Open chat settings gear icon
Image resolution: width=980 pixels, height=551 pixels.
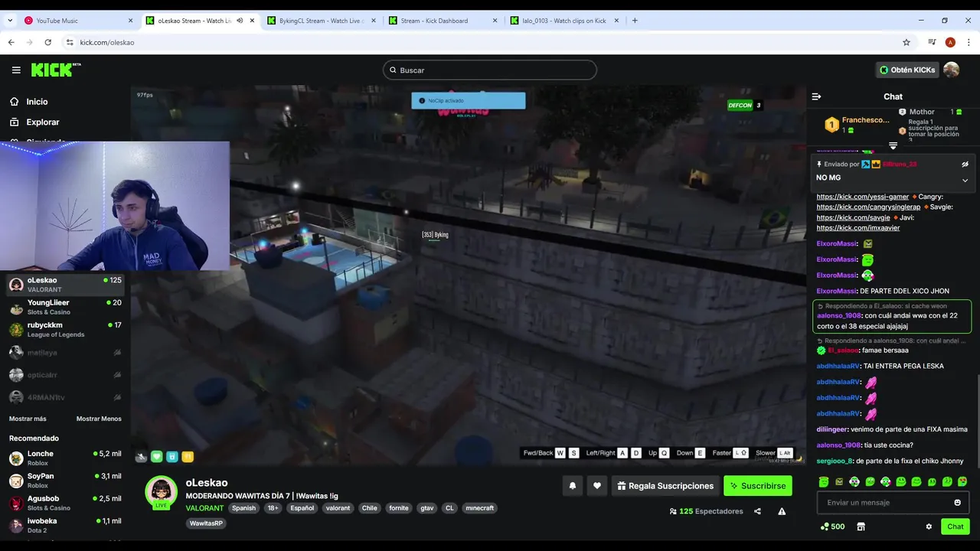[x=929, y=527]
